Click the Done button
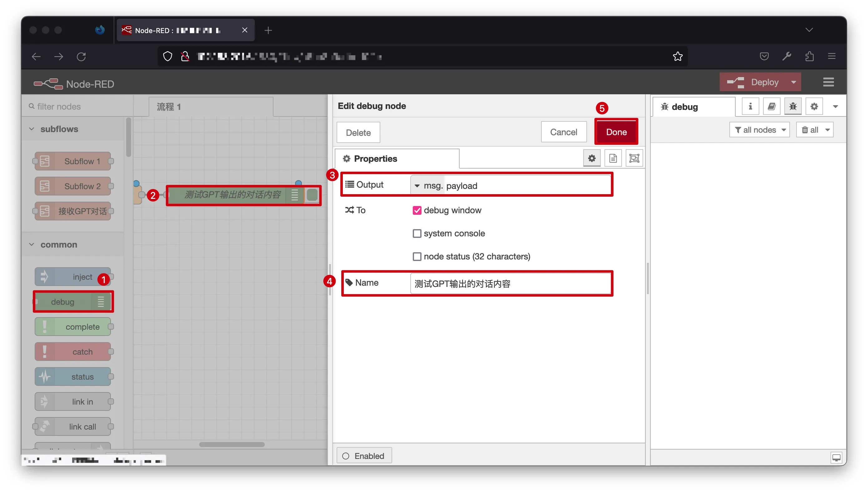868x492 pixels. pyautogui.click(x=616, y=132)
